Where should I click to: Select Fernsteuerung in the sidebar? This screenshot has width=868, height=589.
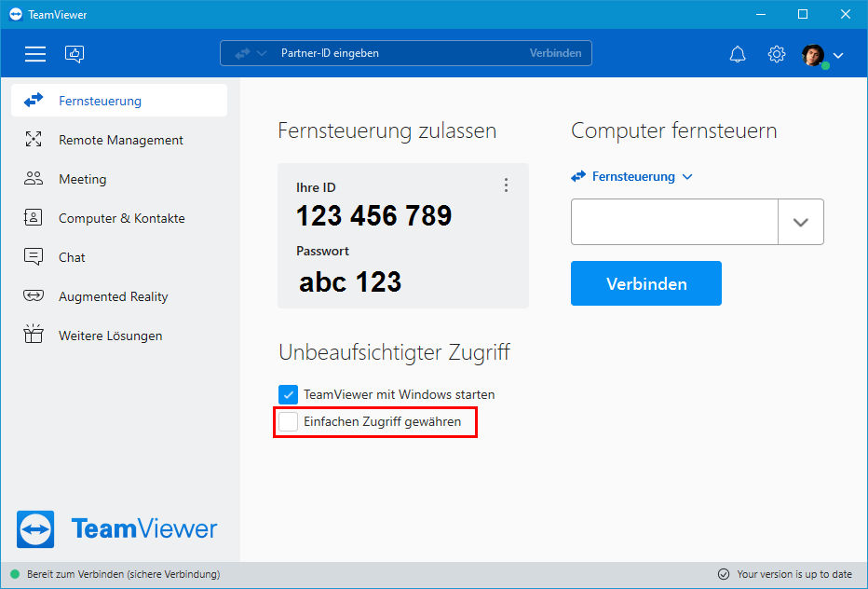point(119,101)
